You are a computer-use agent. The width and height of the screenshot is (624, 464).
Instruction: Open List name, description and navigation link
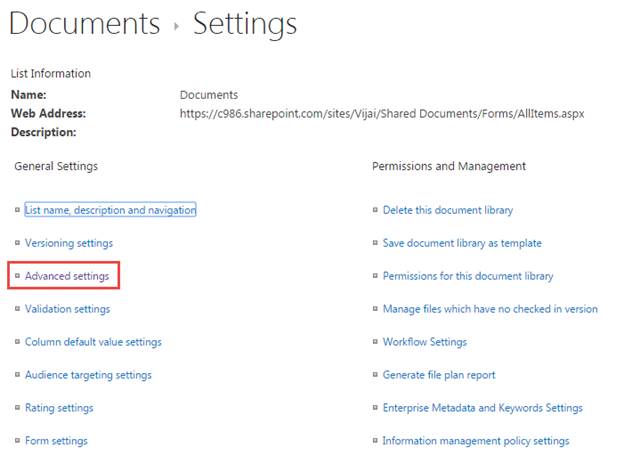coord(110,210)
